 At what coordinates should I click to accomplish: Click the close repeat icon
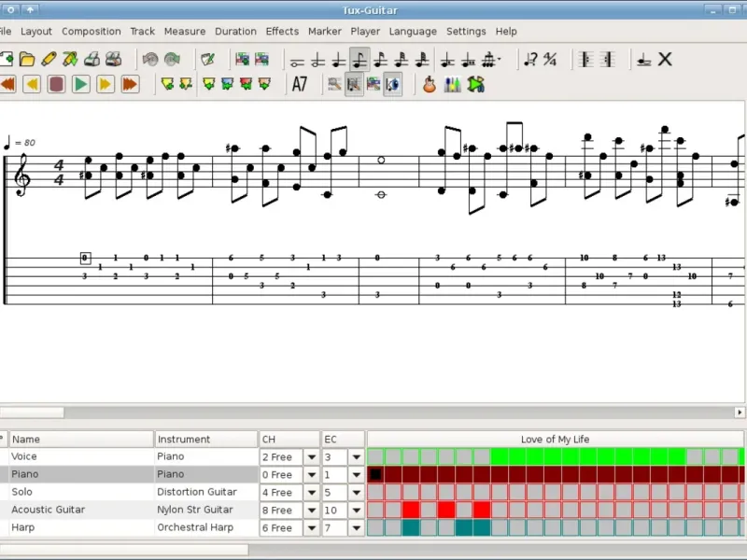(607, 60)
